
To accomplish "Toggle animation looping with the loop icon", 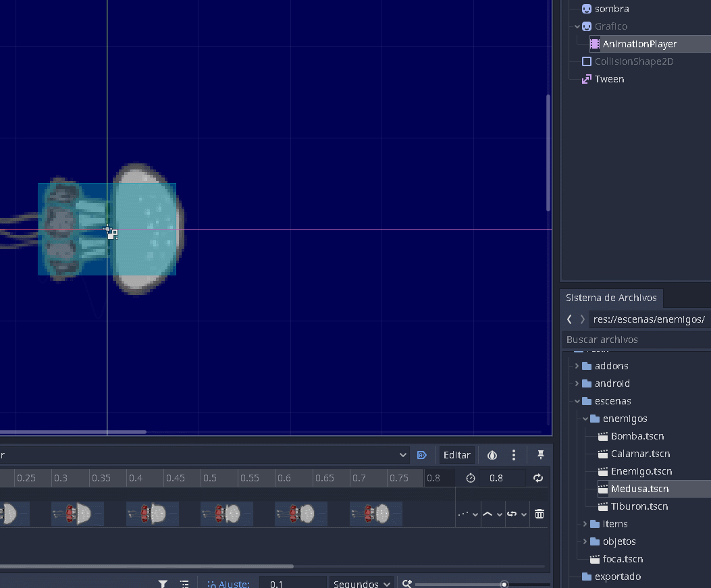I will point(537,477).
